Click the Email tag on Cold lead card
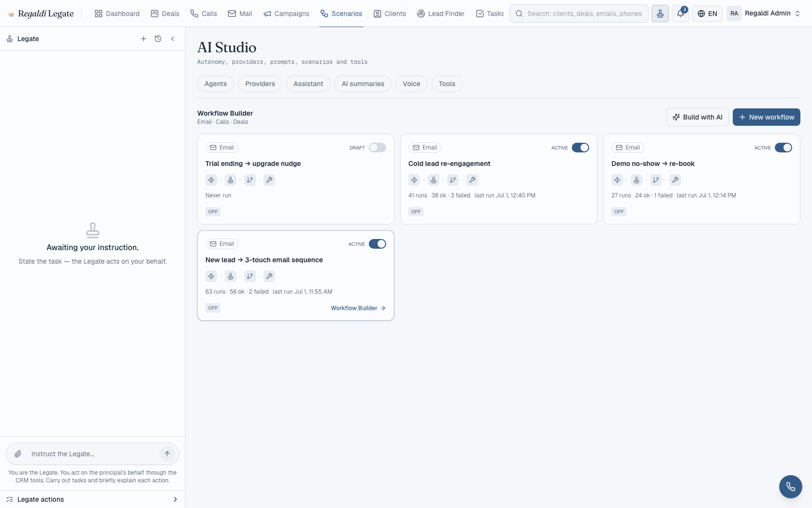Image resolution: width=812 pixels, height=508 pixels. pyautogui.click(x=425, y=148)
